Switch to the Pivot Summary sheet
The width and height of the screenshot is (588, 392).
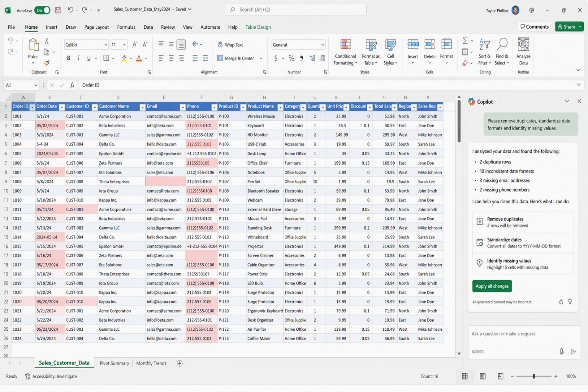(114, 363)
